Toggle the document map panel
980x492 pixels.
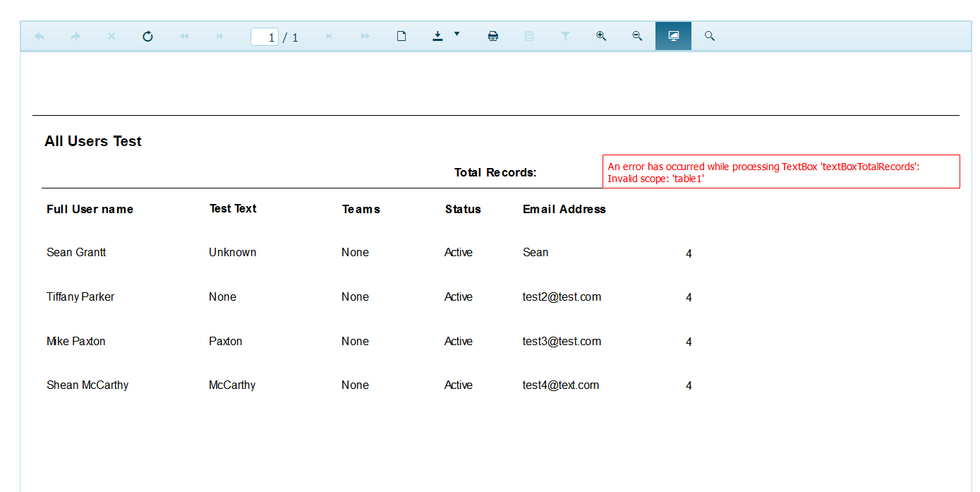[x=529, y=36]
